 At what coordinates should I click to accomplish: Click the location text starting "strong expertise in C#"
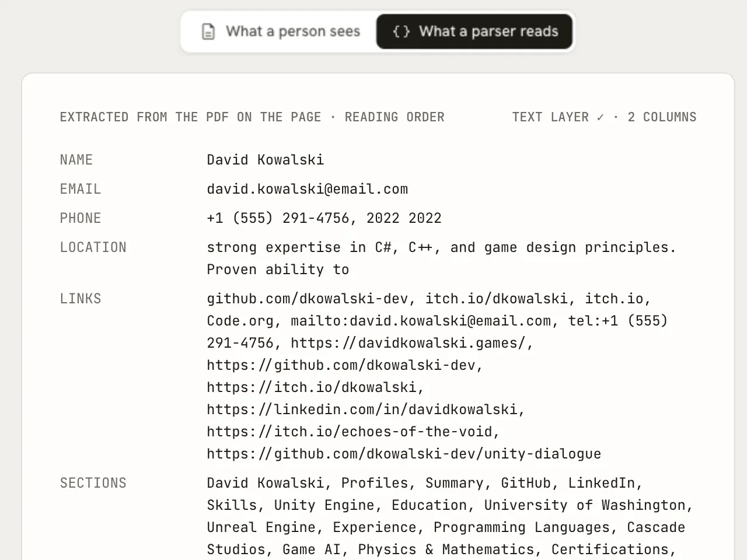tap(441, 258)
